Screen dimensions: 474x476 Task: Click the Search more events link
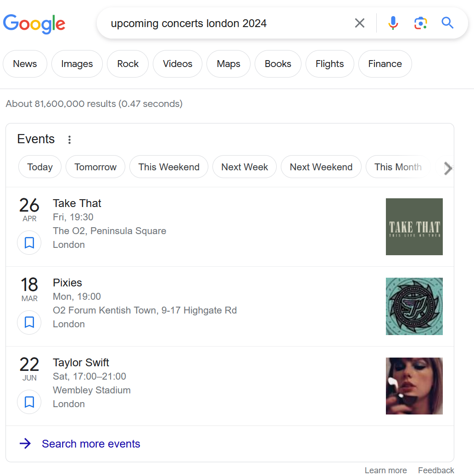pos(90,443)
